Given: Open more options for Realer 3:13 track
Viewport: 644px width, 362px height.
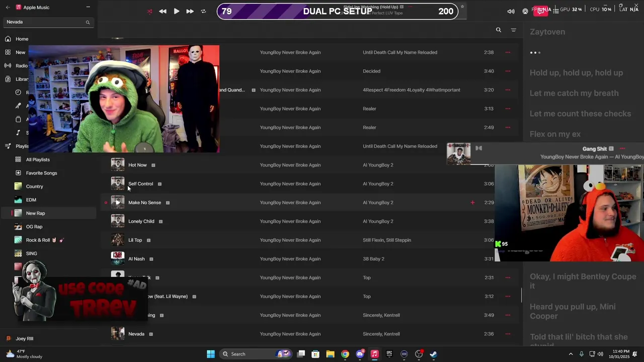Looking at the screenshot, I should point(508,109).
